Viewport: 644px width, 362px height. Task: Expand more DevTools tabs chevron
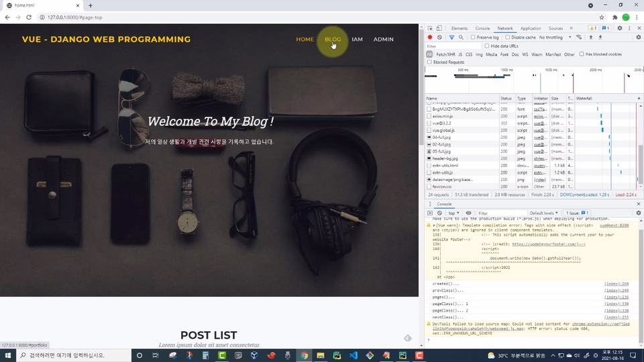[x=572, y=28]
